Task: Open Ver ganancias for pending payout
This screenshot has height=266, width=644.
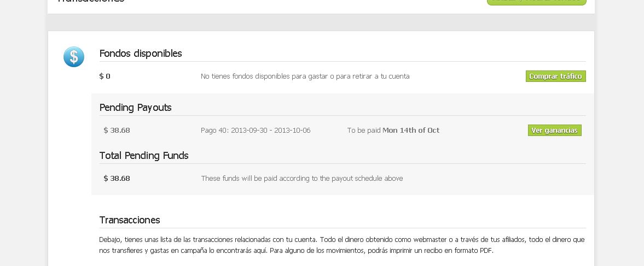Action: pos(554,131)
